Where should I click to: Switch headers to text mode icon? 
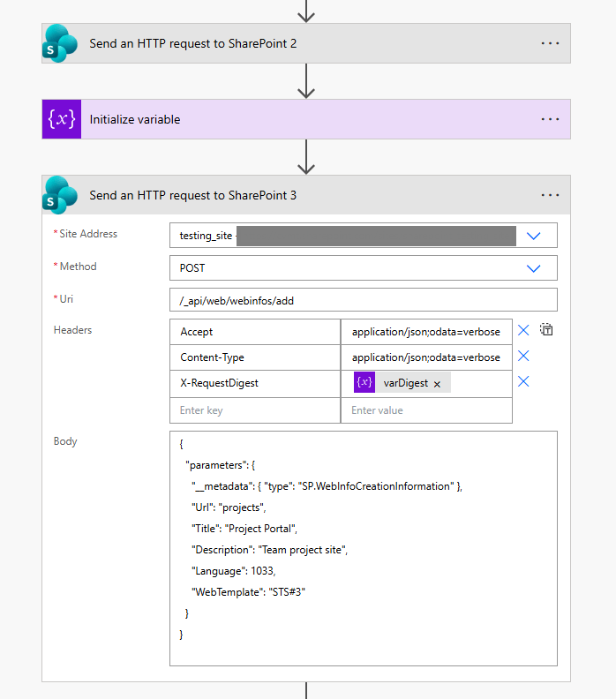pos(547,330)
